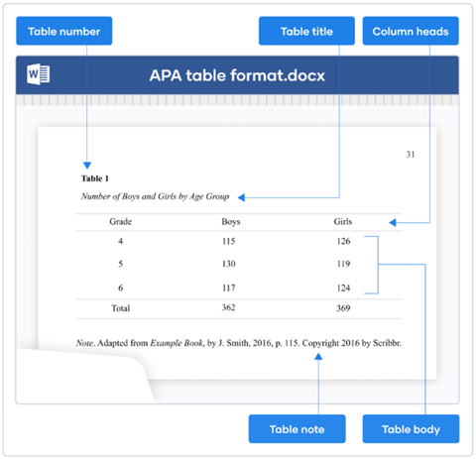
Task: Click the Girls total value 369
Action: click(343, 308)
